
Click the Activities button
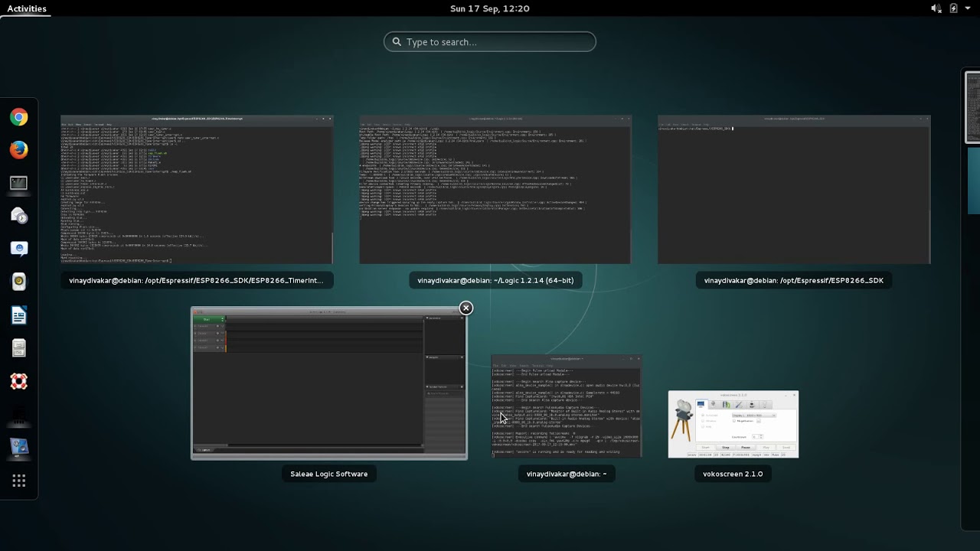(x=27, y=8)
